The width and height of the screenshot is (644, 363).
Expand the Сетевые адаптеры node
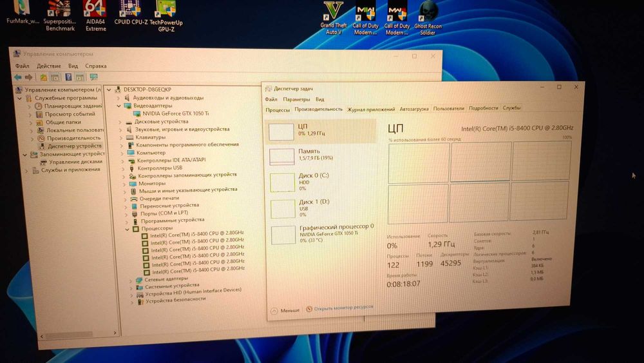click(131, 280)
